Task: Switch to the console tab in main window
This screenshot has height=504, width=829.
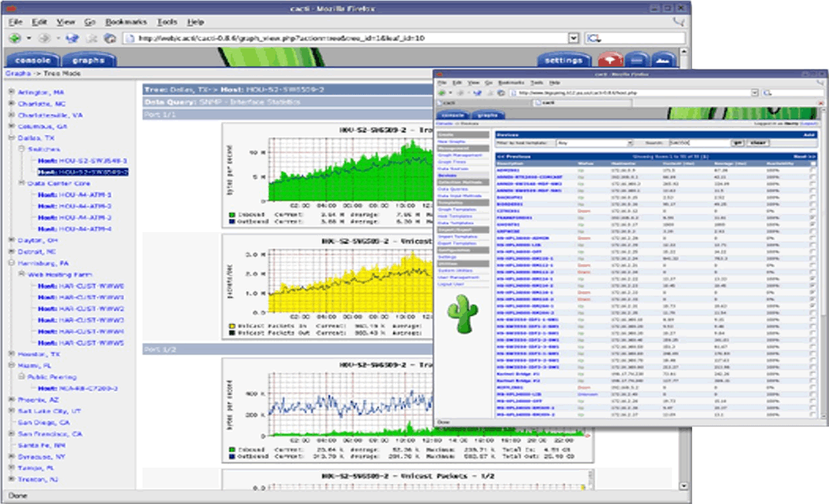Action: pyautogui.click(x=33, y=61)
